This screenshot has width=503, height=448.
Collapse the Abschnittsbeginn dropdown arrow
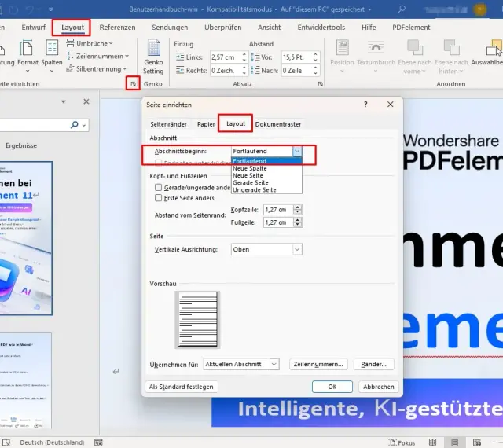[297, 151]
